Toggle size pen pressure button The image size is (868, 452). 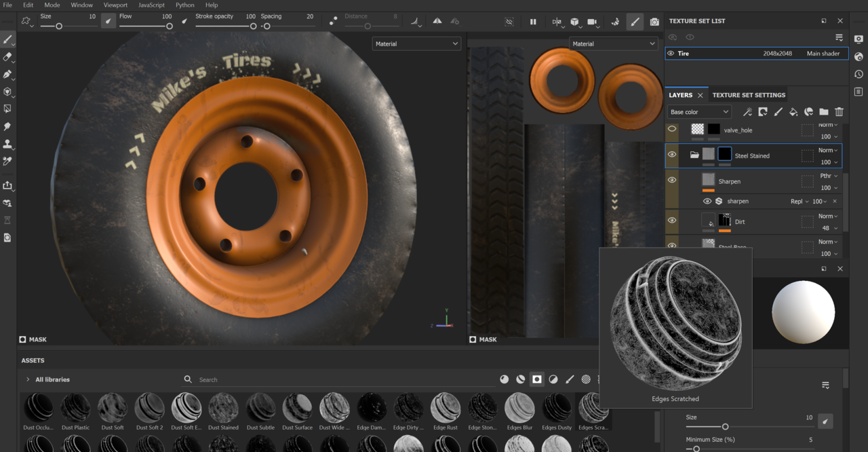(108, 22)
